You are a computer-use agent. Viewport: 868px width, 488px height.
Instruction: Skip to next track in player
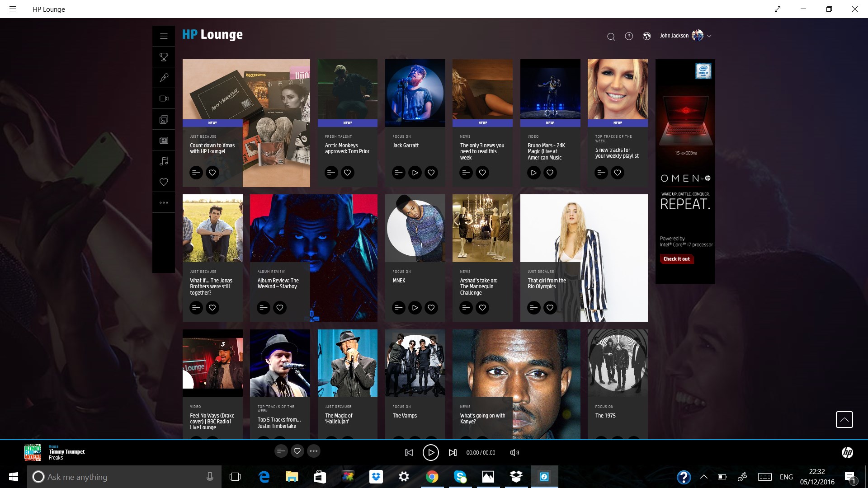click(x=453, y=452)
